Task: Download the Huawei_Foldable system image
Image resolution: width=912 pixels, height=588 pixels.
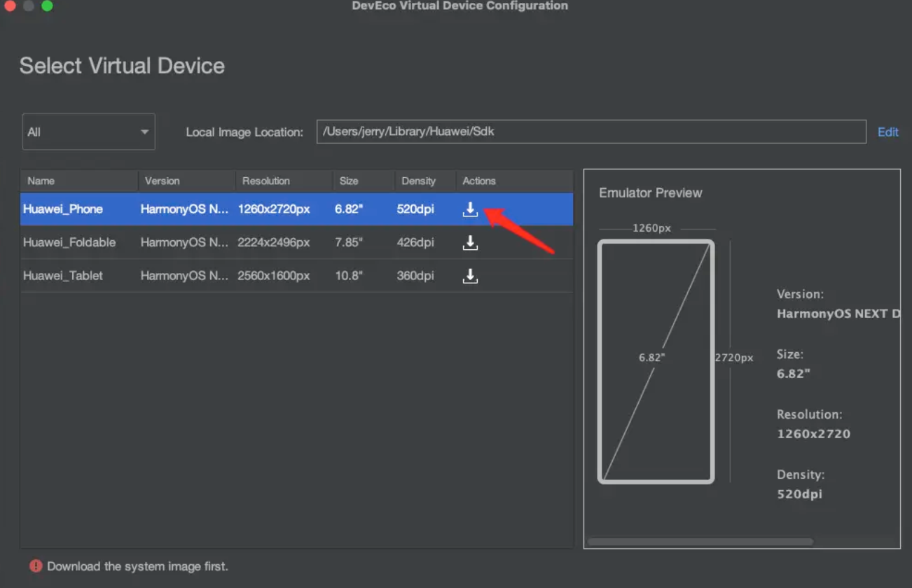Action: pyautogui.click(x=470, y=243)
